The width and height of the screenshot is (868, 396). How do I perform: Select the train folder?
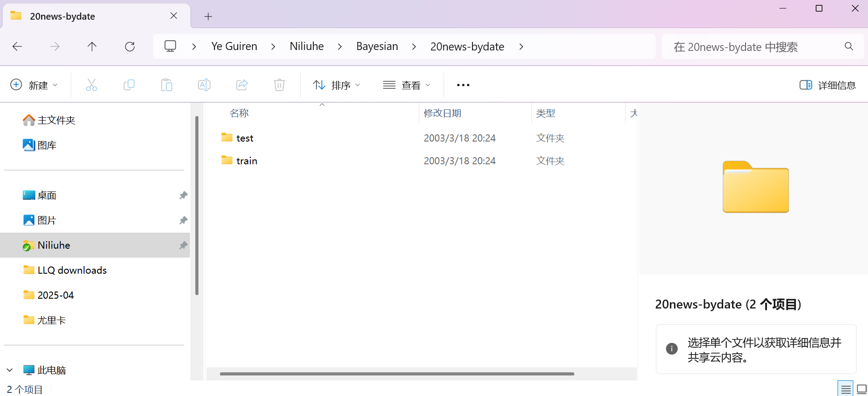tap(246, 161)
